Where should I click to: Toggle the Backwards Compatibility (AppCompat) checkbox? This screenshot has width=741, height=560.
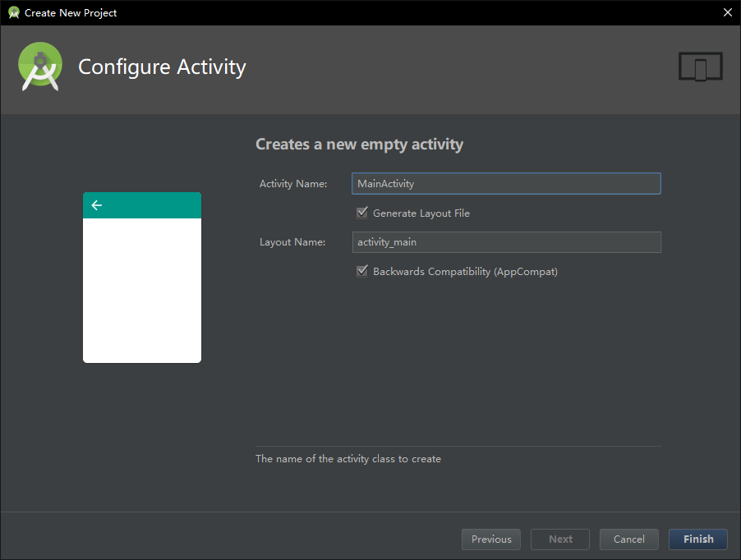click(x=362, y=272)
